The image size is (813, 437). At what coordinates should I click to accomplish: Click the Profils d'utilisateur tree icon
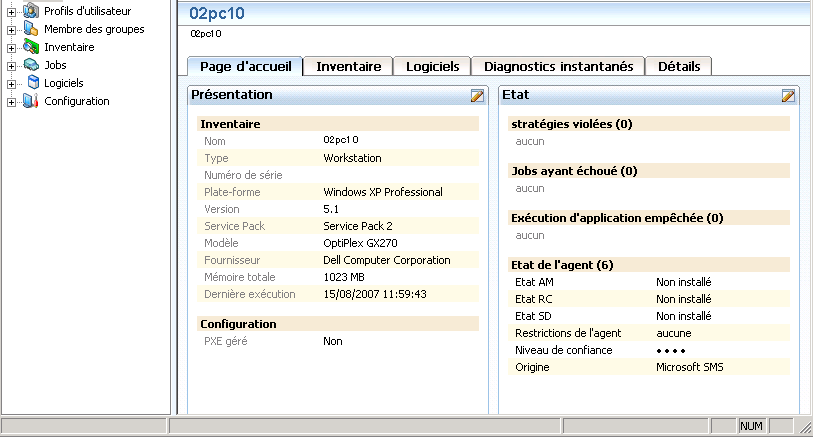(32, 11)
